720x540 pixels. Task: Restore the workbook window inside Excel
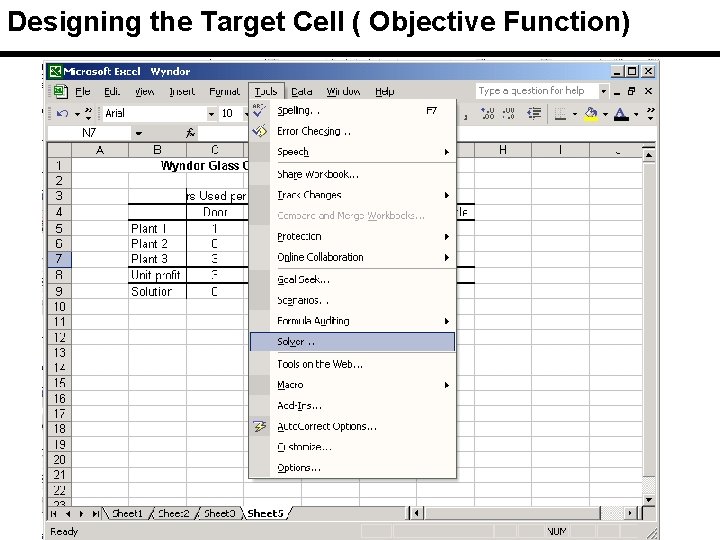coord(632,91)
